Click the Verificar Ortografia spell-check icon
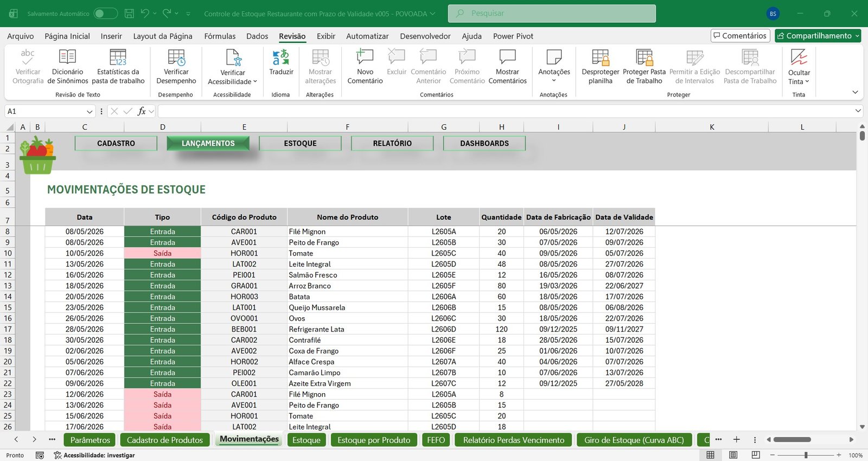 pyautogui.click(x=28, y=56)
